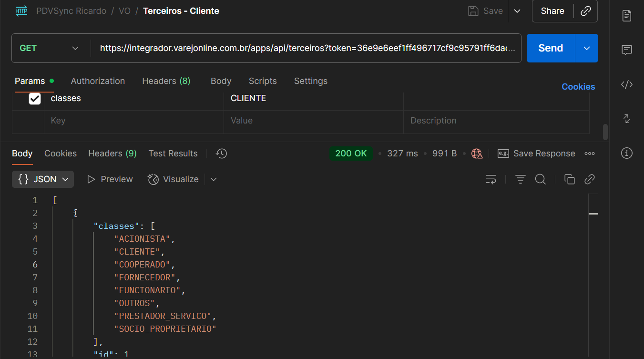Expand the Send button dropdown arrow
Image resolution: width=644 pixels, height=359 pixels.
pos(587,48)
